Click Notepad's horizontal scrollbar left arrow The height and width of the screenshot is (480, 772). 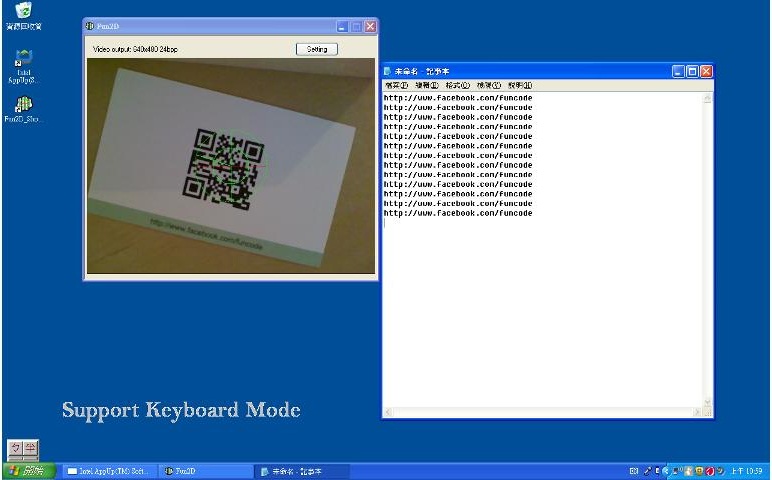[x=388, y=412]
